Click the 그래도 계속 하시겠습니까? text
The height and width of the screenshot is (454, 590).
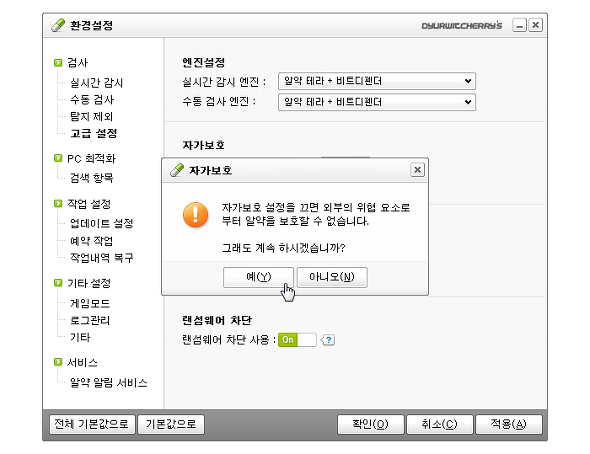(283, 248)
